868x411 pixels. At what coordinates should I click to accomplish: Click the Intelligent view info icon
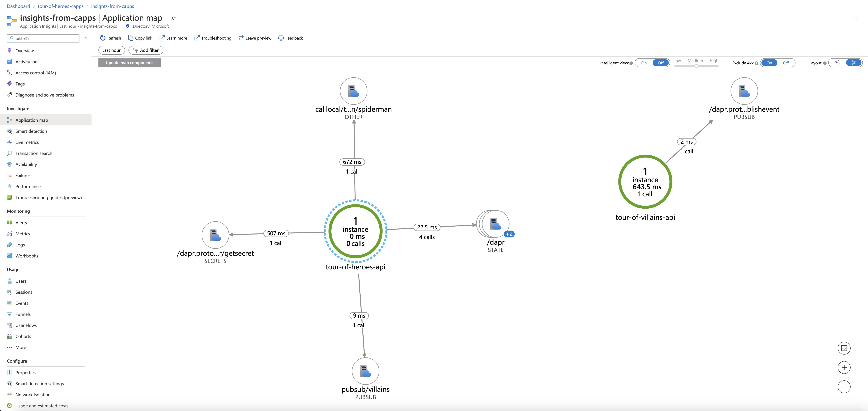[x=631, y=63]
